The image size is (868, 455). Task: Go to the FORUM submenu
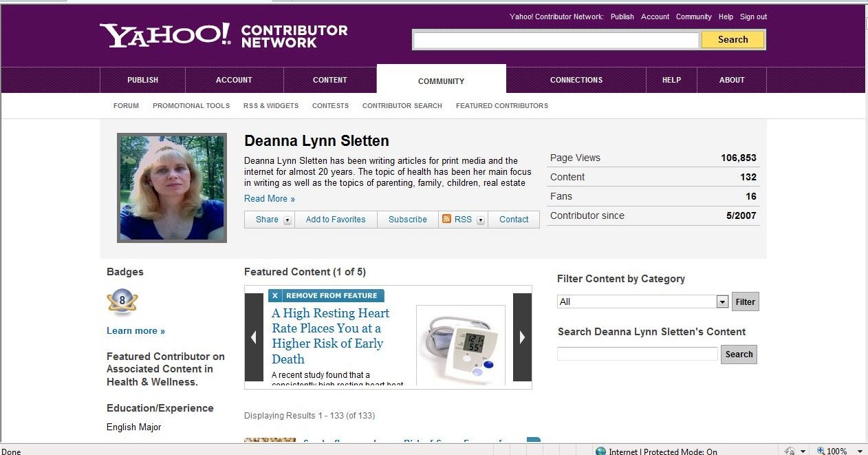[126, 106]
